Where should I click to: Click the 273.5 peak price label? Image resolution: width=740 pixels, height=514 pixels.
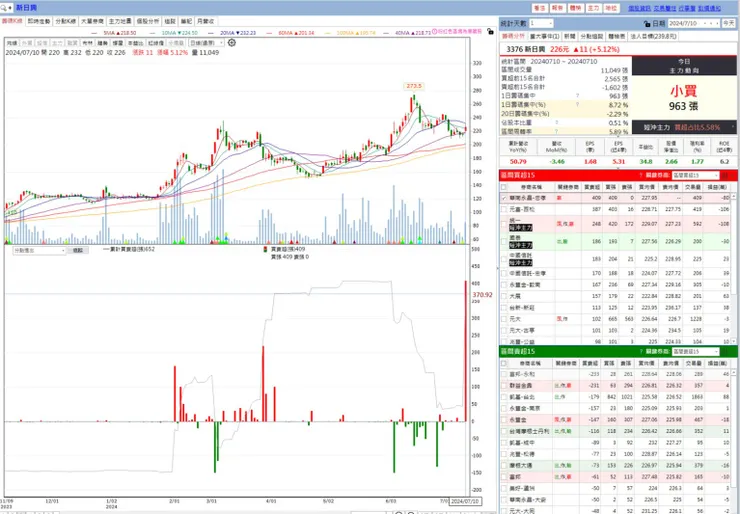413,86
